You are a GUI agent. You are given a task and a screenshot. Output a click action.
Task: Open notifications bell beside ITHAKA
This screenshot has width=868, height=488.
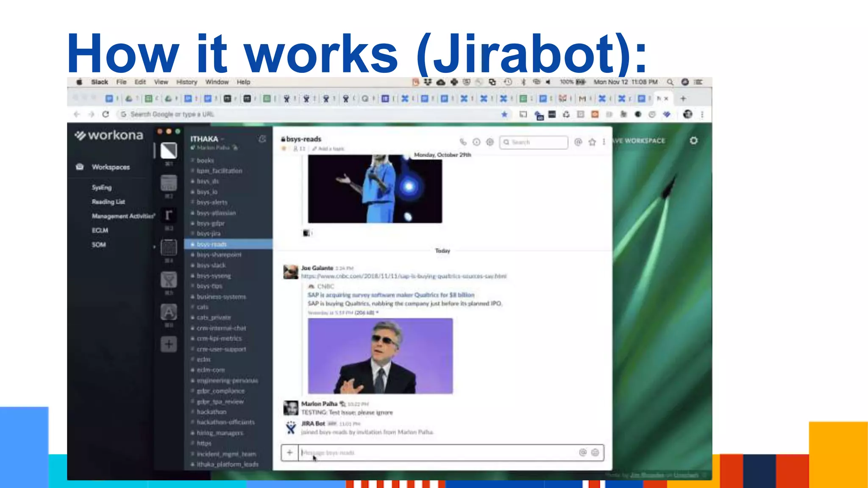point(262,139)
